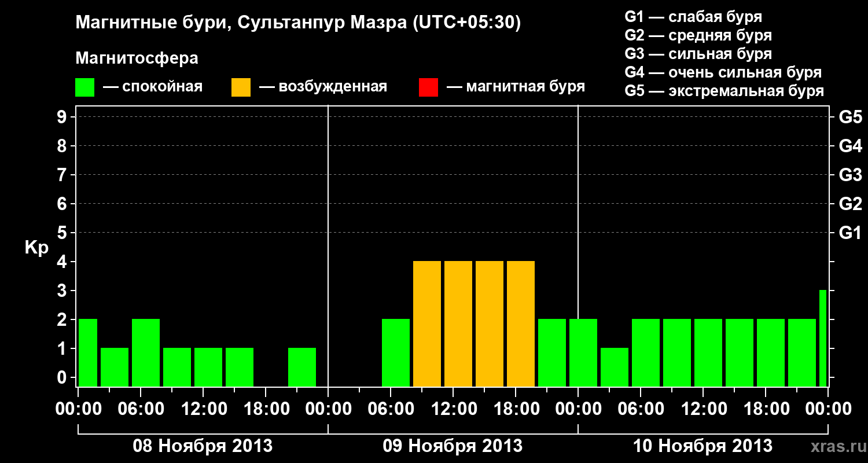Click the right-axis G4 label

(850, 146)
